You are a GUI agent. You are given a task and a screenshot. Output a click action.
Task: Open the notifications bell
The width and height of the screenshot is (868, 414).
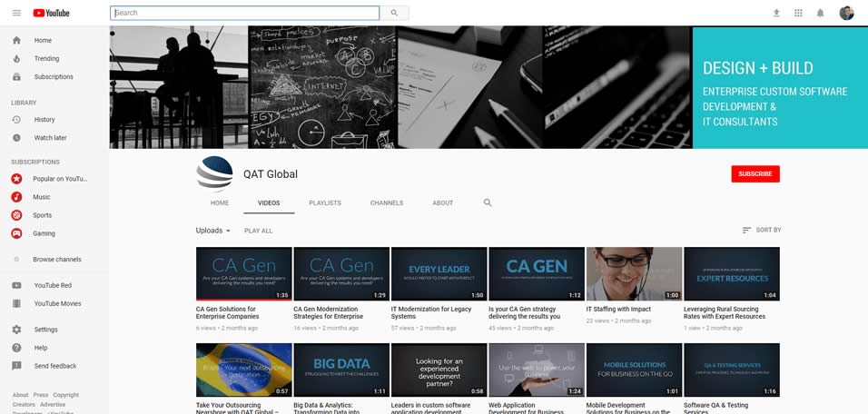tap(821, 13)
